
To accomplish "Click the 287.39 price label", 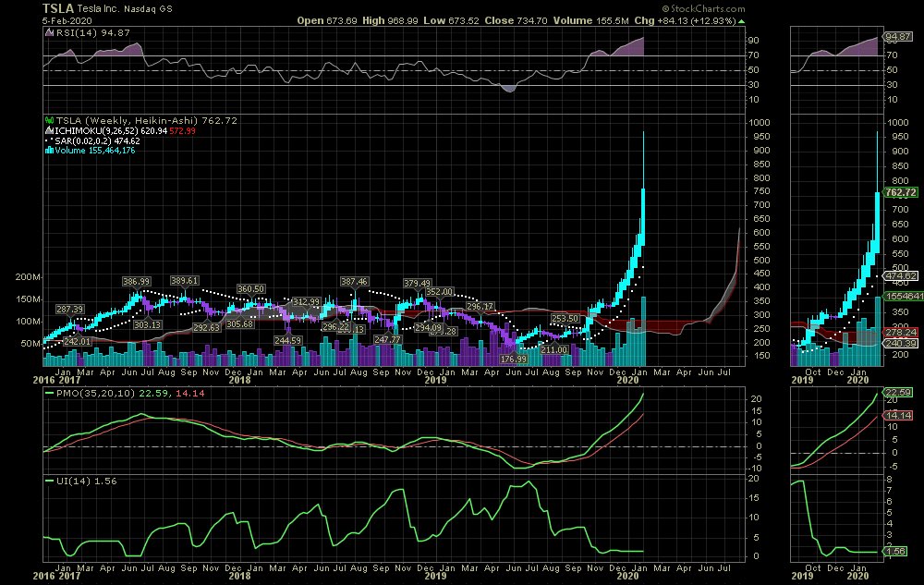I will click(x=69, y=309).
